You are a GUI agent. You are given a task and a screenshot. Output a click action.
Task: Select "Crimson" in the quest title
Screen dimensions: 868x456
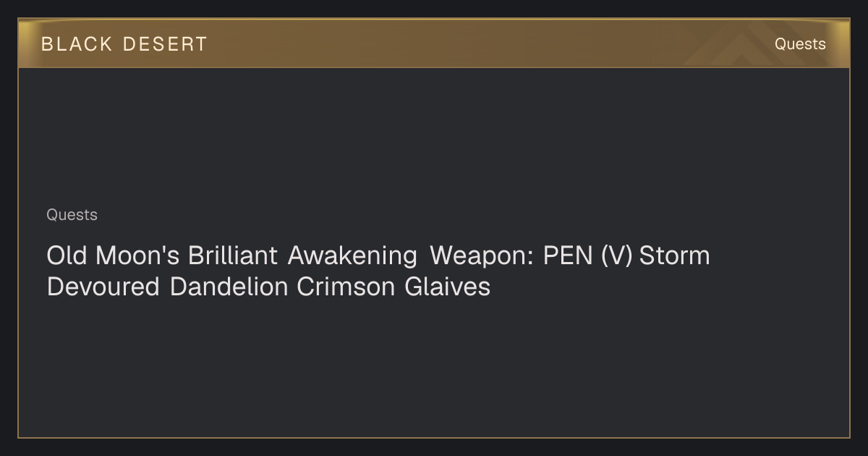(x=346, y=287)
